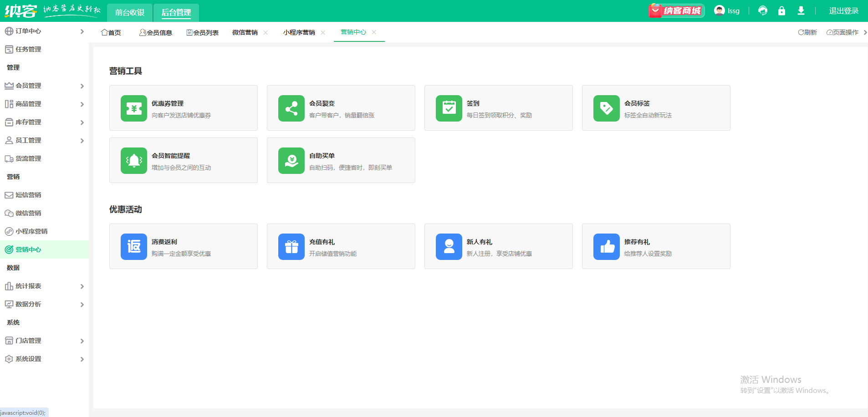This screenshot has height=417, width=868.
Task: Expand the 统计报表 sidebar menu
Action: point(44,286)
